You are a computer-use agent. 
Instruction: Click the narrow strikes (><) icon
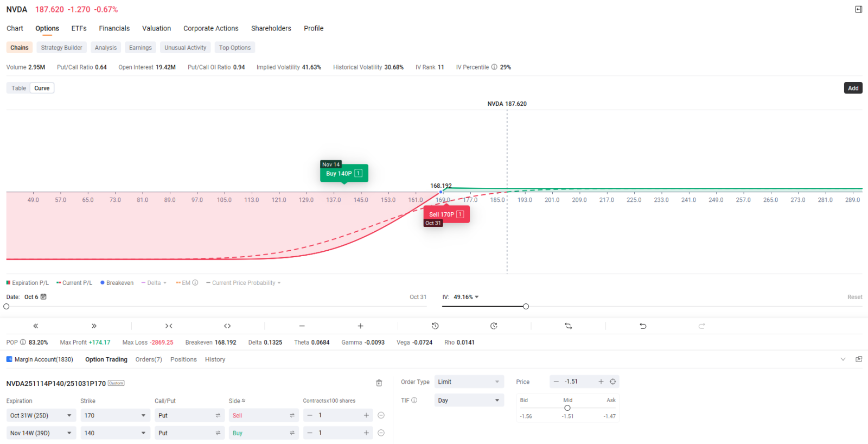[x=169, y=326]
